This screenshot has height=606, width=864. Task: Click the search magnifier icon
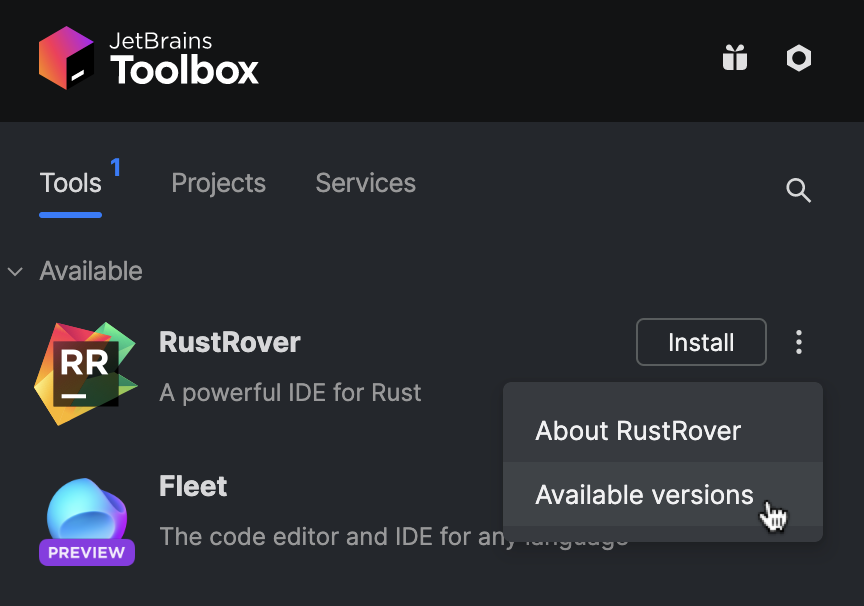799,190
